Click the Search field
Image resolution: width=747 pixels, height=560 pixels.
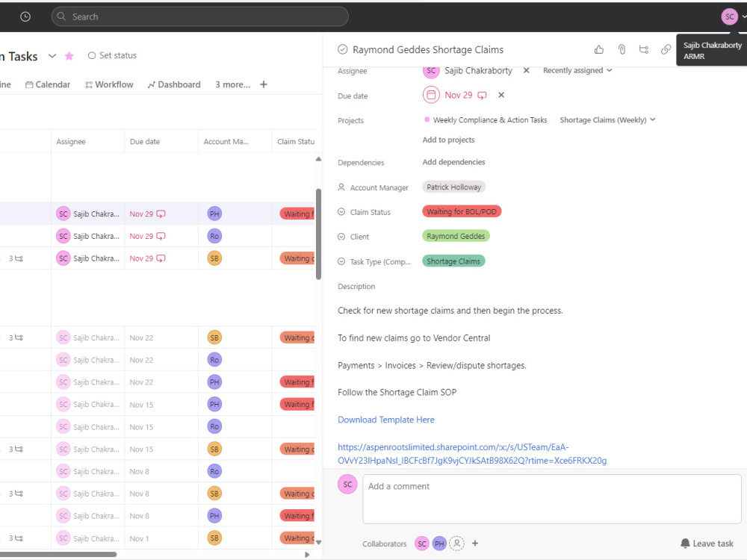pos(199,16)
